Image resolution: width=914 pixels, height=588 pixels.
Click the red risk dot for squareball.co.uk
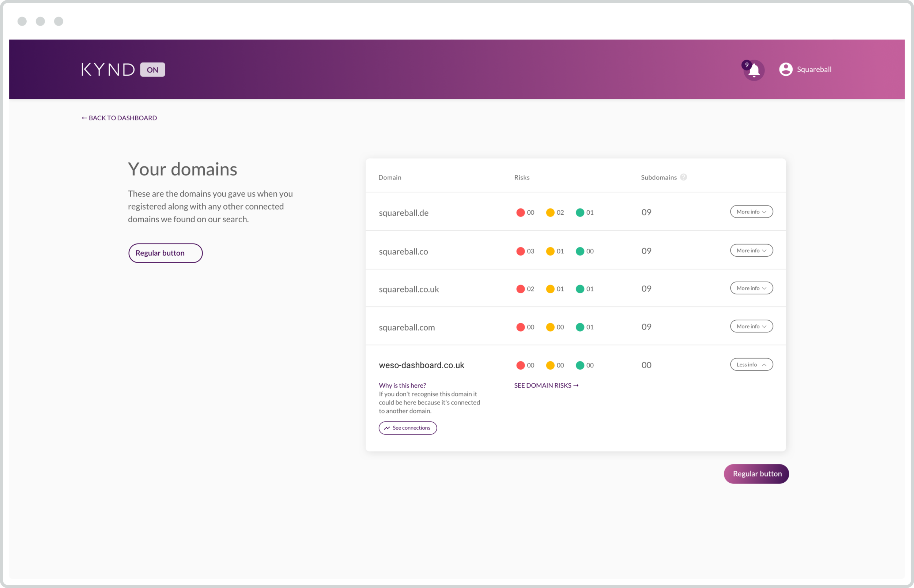point(521,289)
